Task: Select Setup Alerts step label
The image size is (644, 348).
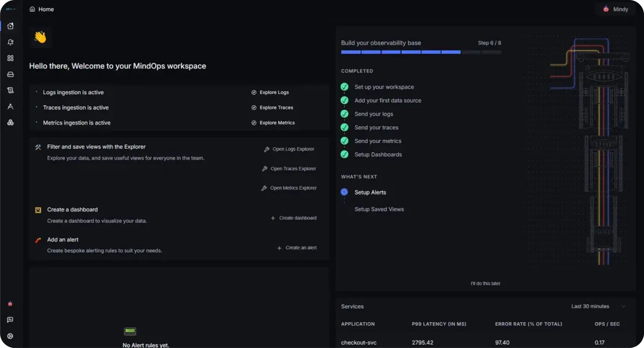Action: (x=370, y=192)
